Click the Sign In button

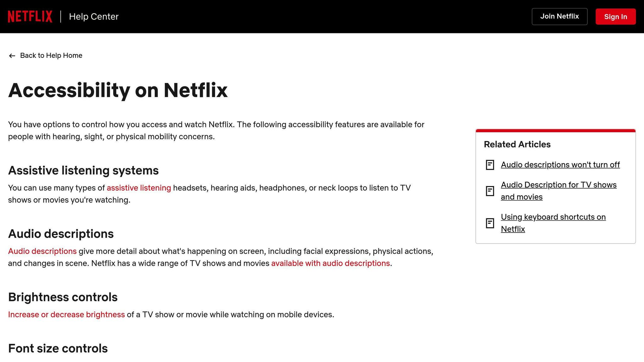pos(615,16)
